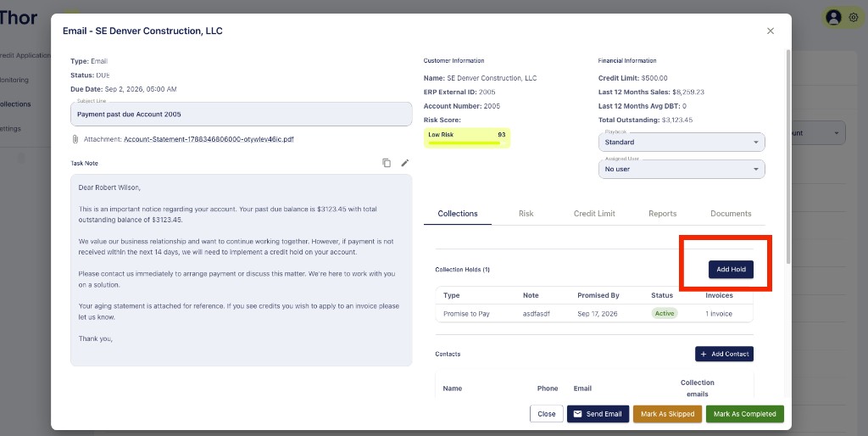Copy the task note with copy icon

[x=387, y=163]
